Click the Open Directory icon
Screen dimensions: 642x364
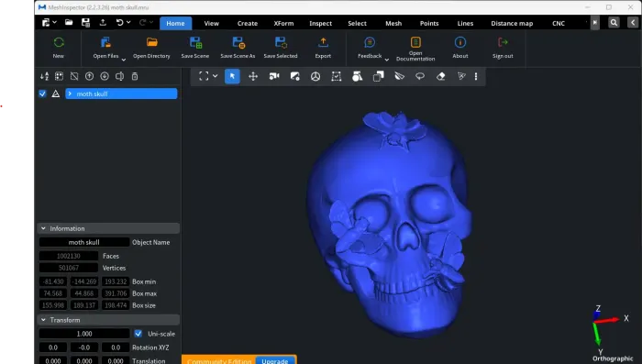pos(151,42)
